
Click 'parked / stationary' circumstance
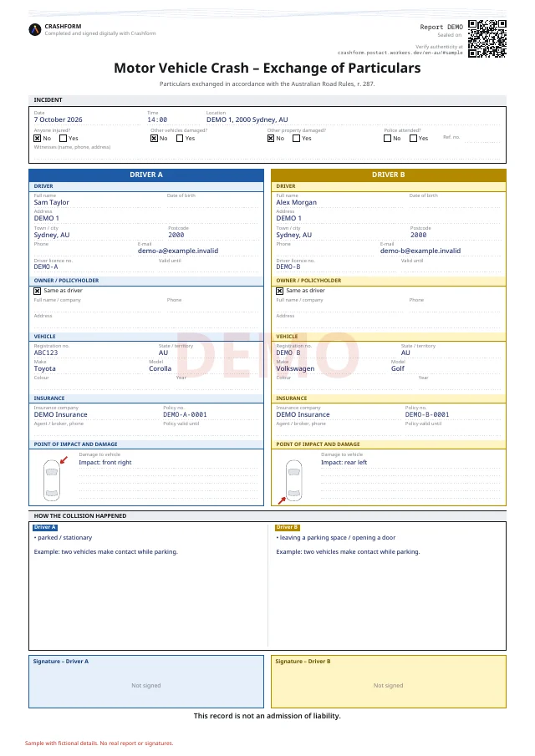tap(63, 538)
